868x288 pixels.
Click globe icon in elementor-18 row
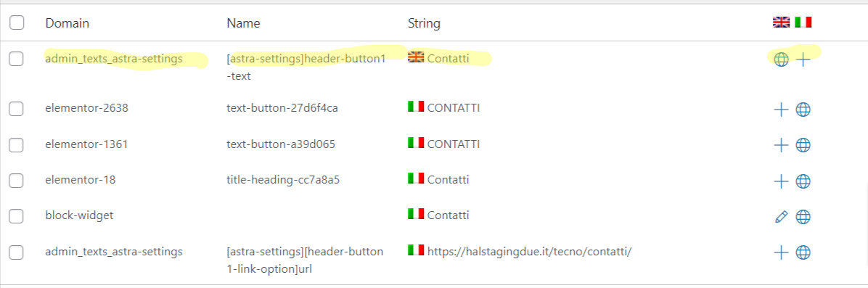coord(803,181)
